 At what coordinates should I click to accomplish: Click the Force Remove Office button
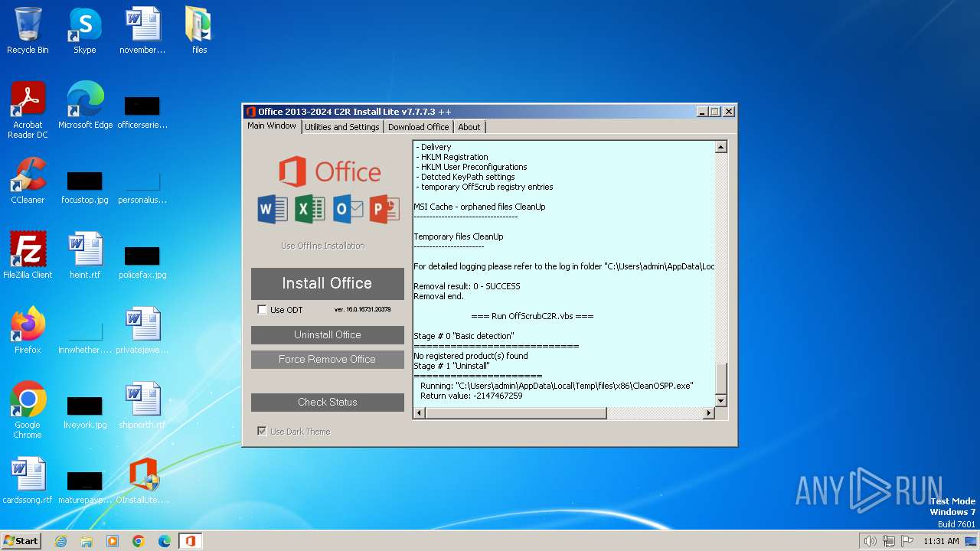[x=328, y=360]
